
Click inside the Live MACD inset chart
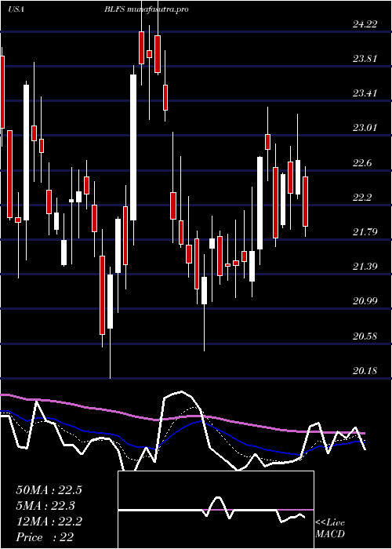tap(216, 510)
